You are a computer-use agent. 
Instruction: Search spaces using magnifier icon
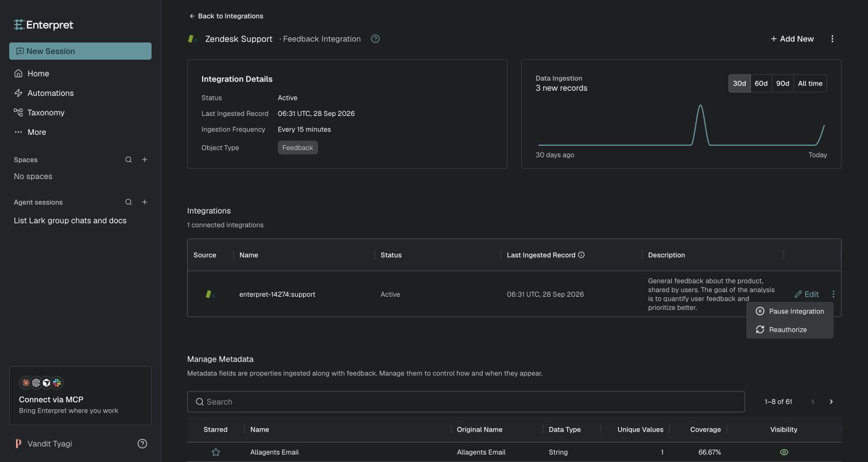[x=129, y=160]
